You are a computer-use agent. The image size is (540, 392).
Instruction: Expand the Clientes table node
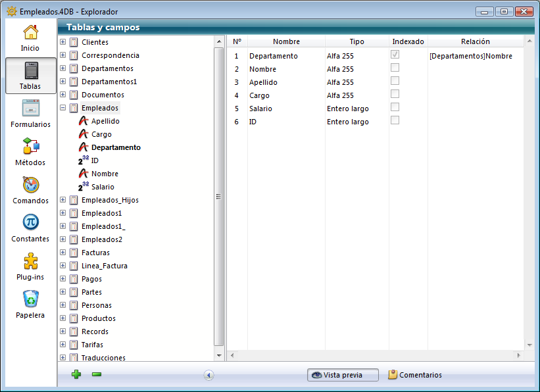click(63, 42)
